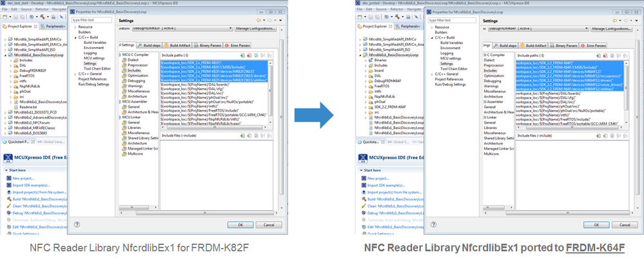This screenshot has width=644, height=261.
Task: Click include paths vertical scrollbar in left dialog
Action: [x=270, y=92]
